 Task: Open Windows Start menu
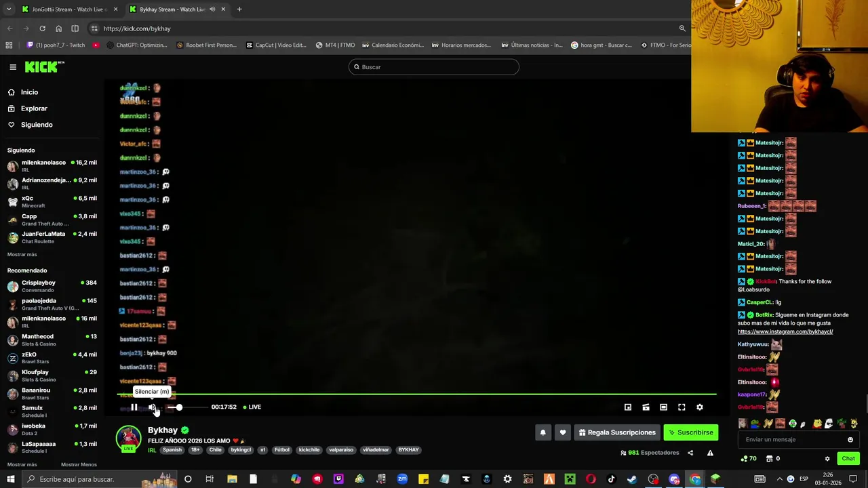[x=11, y=479]
